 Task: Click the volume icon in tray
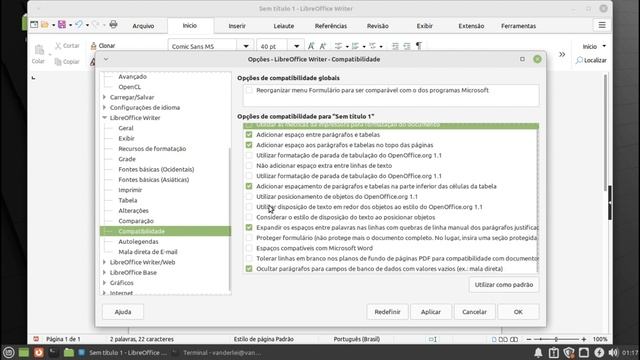[x=613, y=353]
